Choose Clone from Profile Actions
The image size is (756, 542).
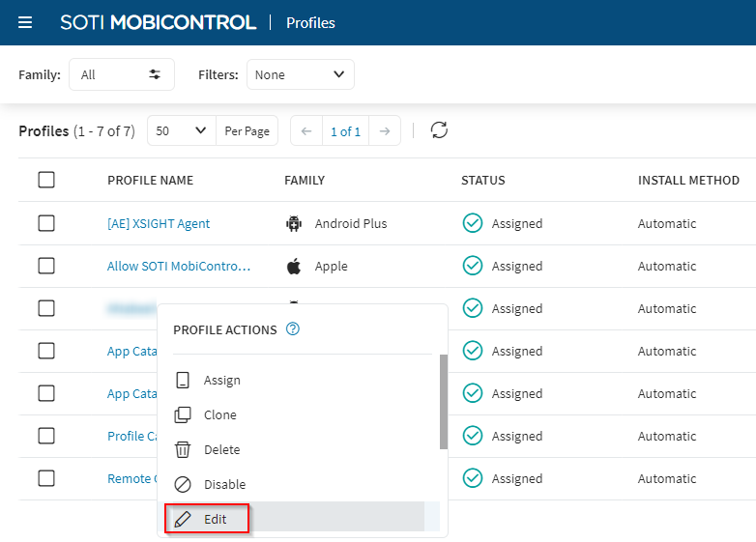click(x=299, y=414)
